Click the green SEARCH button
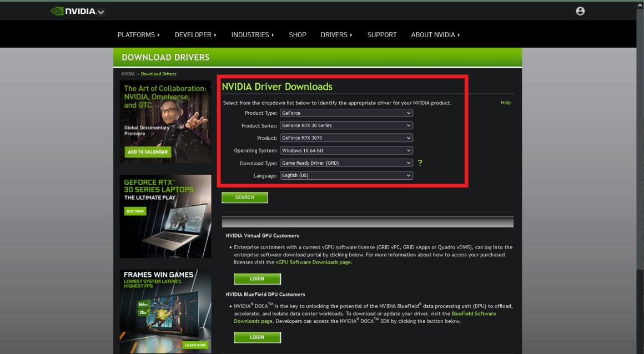This screenshot has width=644, height=354. click(x=245, y=198)
